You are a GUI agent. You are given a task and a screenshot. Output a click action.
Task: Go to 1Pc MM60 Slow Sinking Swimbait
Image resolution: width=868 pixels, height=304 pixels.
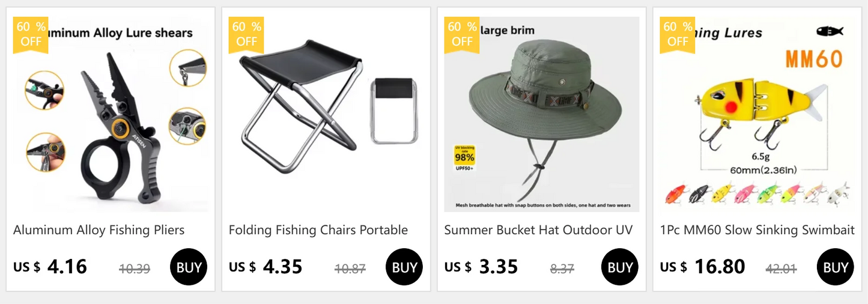click(x=757, y=230)
